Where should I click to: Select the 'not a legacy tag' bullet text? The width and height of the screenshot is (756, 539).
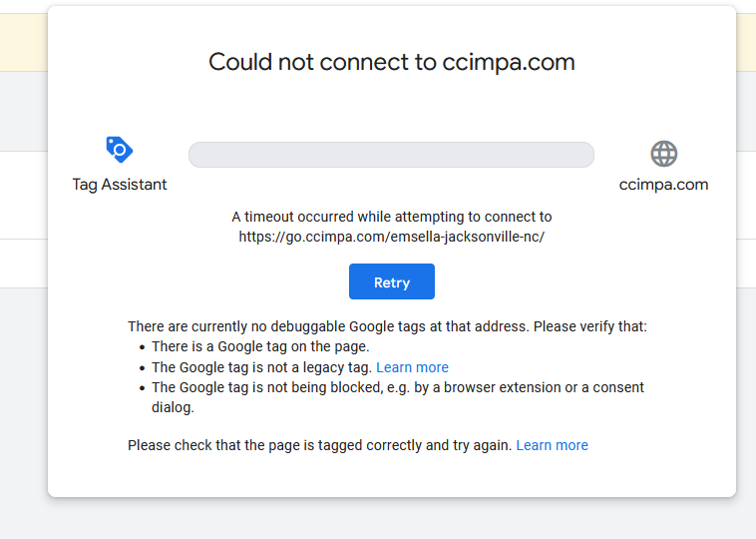pyautogui.click(x=261, y=367)
